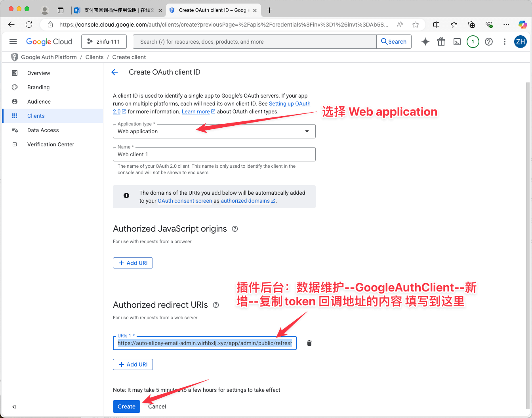This screenshot has height=418, width=532.
Task: Add URI under Authorized JavaScript origins
Action: tap(133, 263)
